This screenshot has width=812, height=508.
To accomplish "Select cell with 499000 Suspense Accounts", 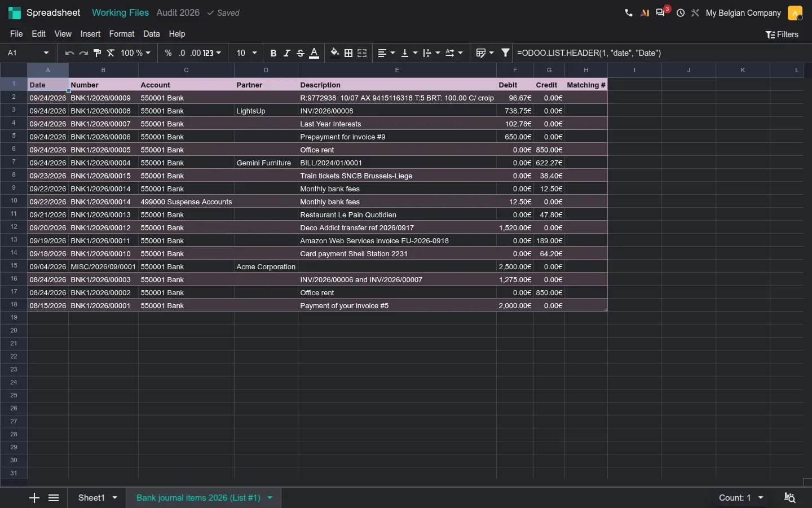I will pos(186,202).
